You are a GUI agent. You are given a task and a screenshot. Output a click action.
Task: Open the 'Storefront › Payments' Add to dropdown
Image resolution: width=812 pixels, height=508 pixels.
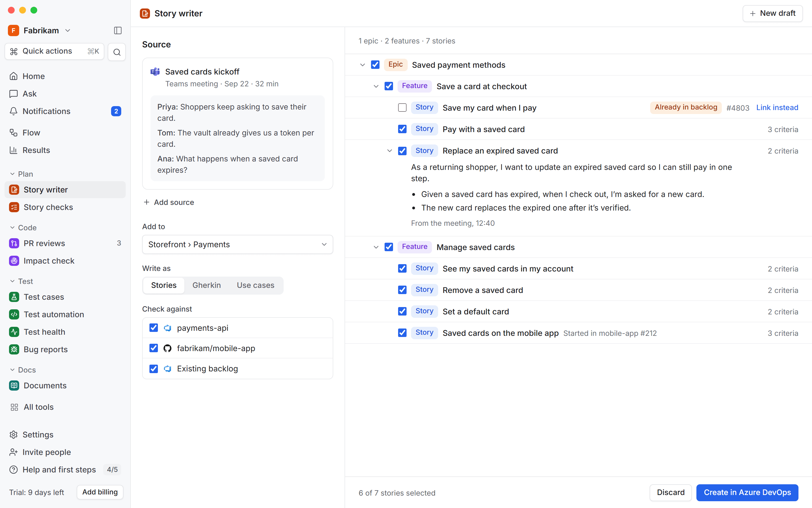(238, 244)
